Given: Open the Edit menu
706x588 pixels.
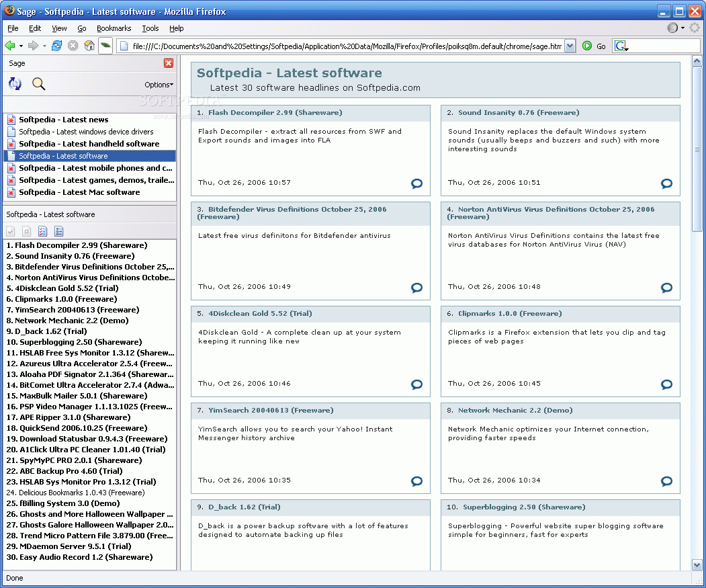Looking at the screenshot, I should [x=35, y=28].
